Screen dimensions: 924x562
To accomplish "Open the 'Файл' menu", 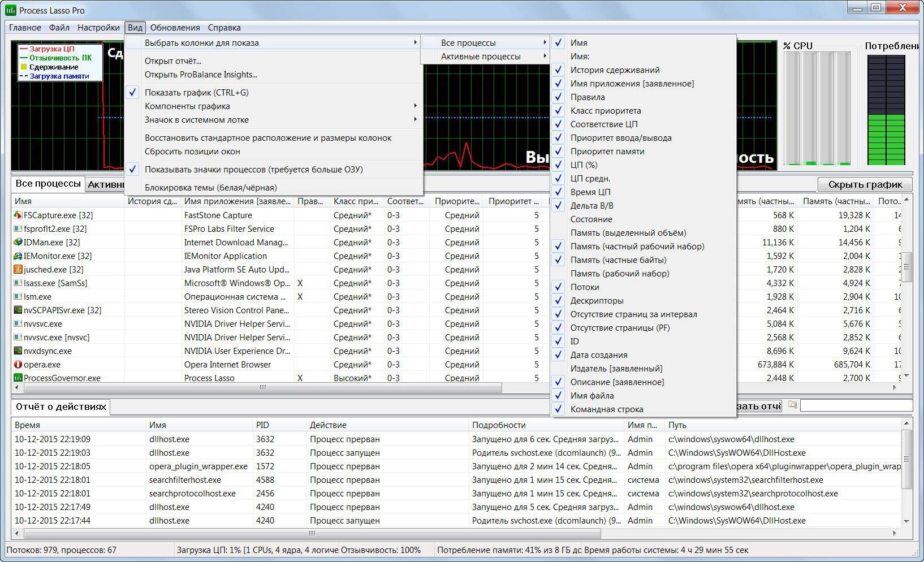I will [59, 27].
